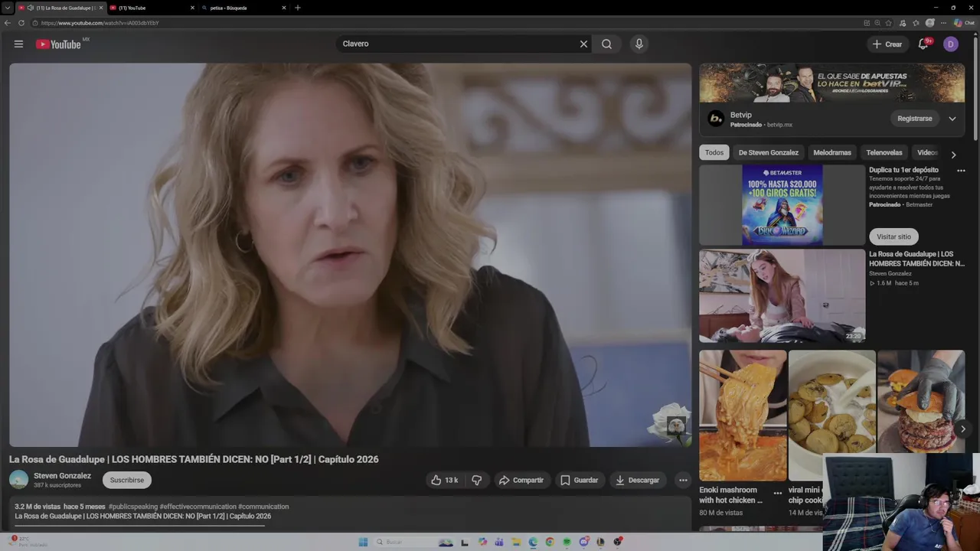The width and height of the screenshot is (980, 551).
Task: Open the Windows Start menu
Action: click(x=363, y=542)
